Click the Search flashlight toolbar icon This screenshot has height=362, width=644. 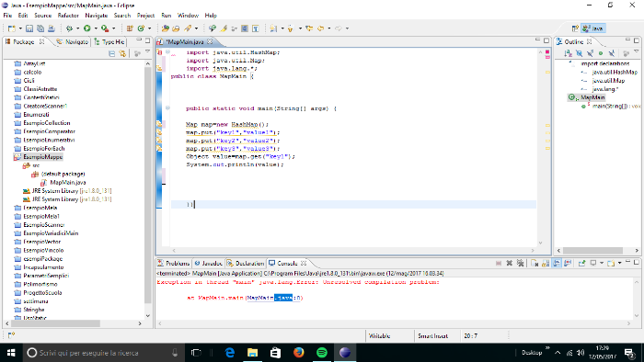click(188, 28)
